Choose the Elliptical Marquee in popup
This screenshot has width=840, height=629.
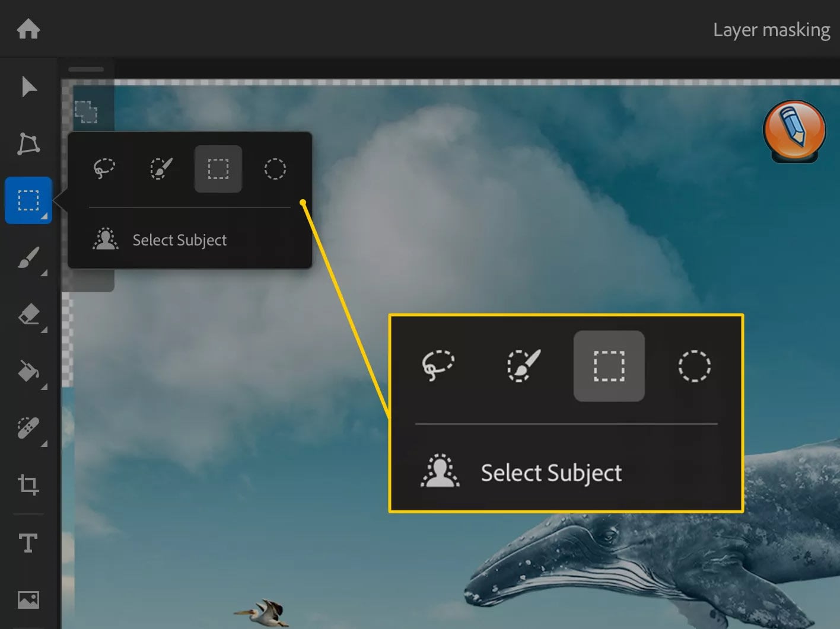(275, 169)
